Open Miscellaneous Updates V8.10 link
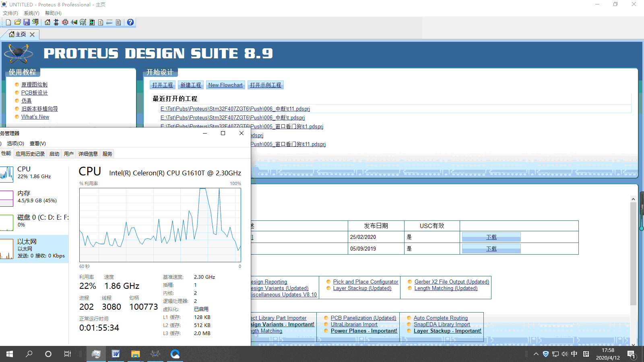This screenshot has width=644, height=362. [x=284, y=294]
